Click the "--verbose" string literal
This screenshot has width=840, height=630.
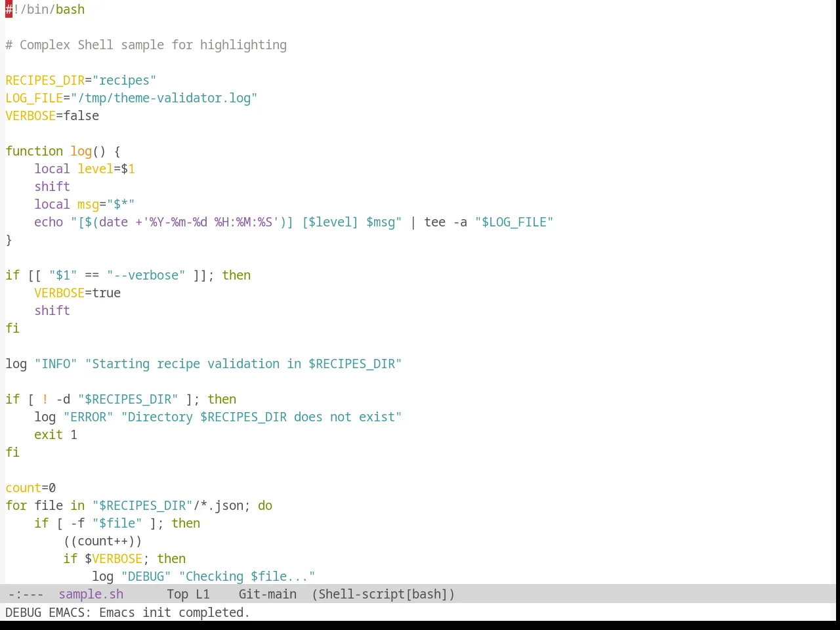click(146, 275)
